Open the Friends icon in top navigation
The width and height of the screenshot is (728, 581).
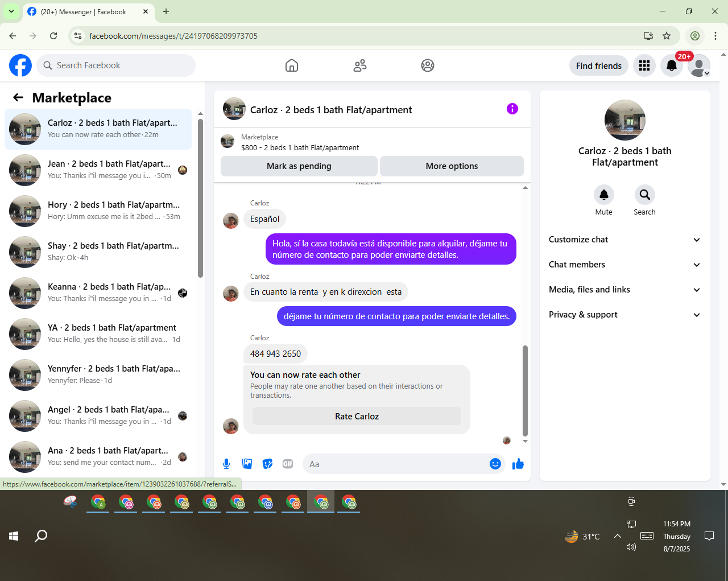click(x=360, y=65)
